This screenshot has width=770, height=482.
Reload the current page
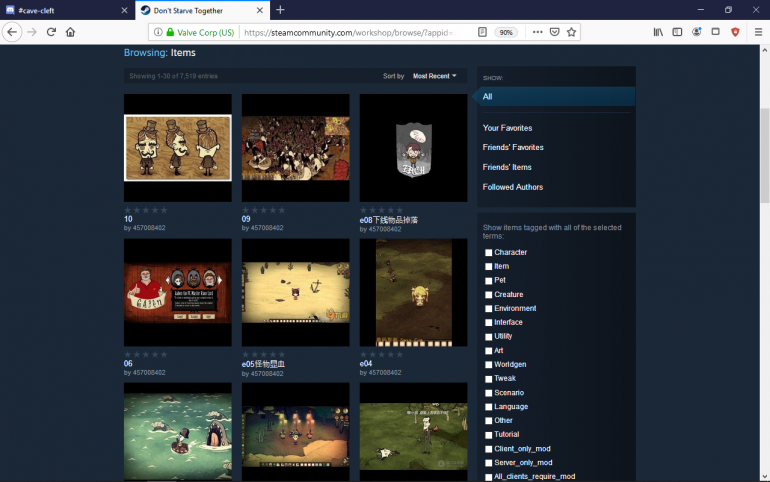tap(51, 32)
